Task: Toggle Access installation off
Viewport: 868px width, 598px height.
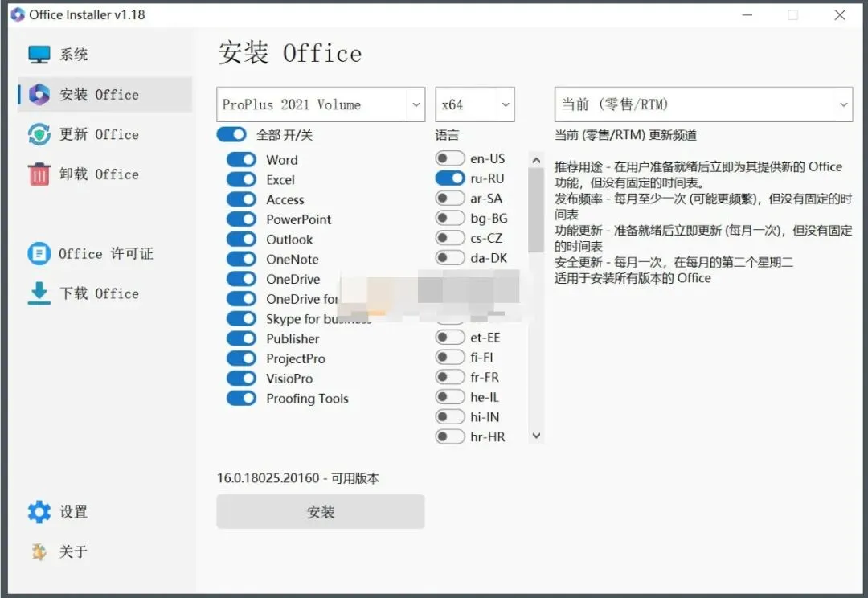Action: point(241,199)
